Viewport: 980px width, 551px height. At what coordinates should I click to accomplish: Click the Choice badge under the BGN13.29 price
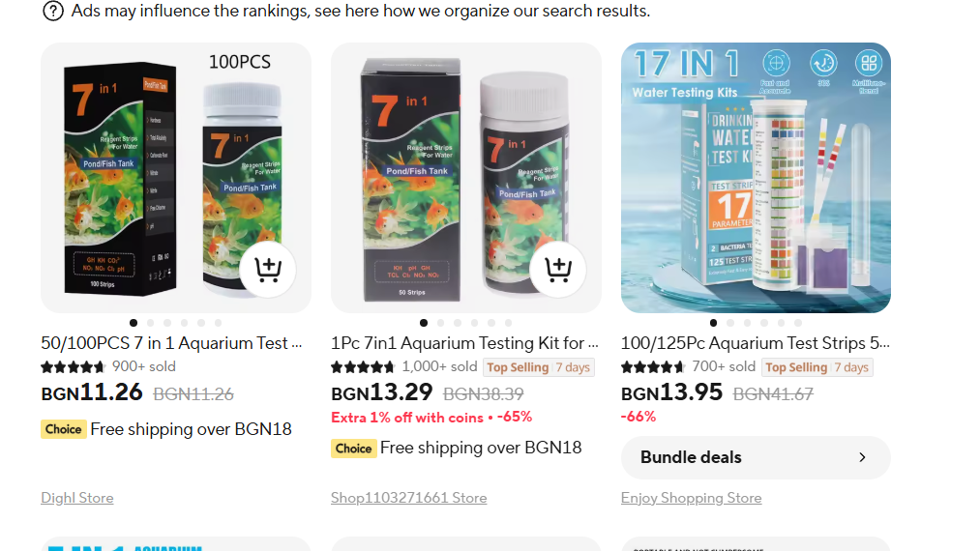tap(354, 448)
